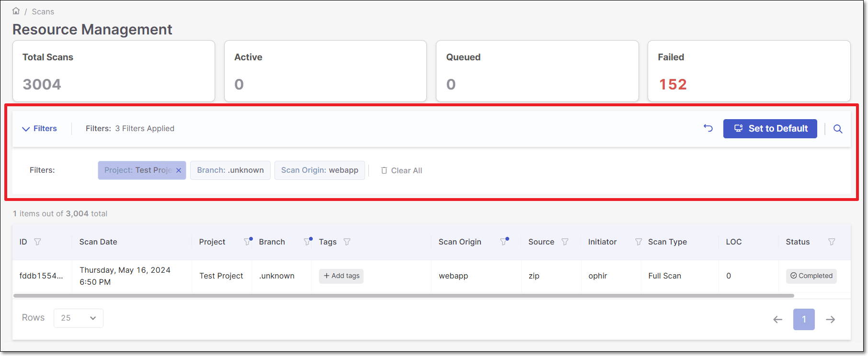Click the undo reset filters arrow icon
Image resolution: width=868 pixels, height=356 pixels.
tap(708, 128)
